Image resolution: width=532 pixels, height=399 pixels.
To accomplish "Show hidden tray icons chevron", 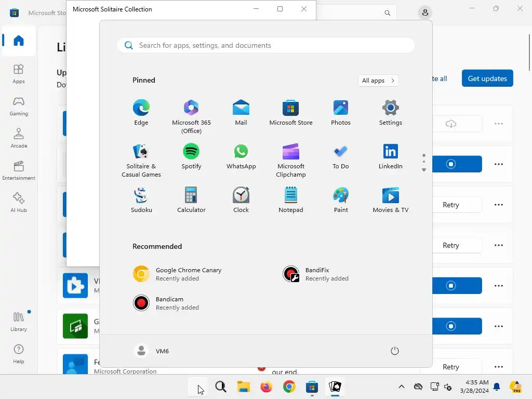I will pos(402,387).
